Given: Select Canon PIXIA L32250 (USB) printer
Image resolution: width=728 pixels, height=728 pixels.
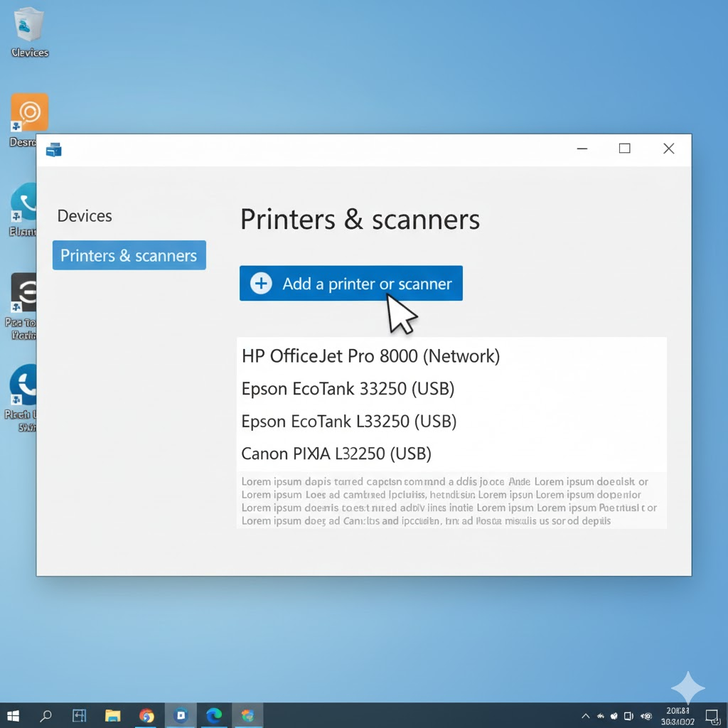Looking at the screenshot, I should point(336,454).
